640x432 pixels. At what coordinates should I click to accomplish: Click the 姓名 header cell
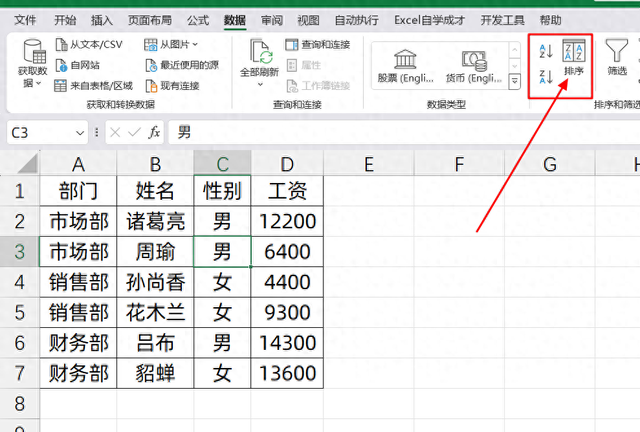pos(155,191)
